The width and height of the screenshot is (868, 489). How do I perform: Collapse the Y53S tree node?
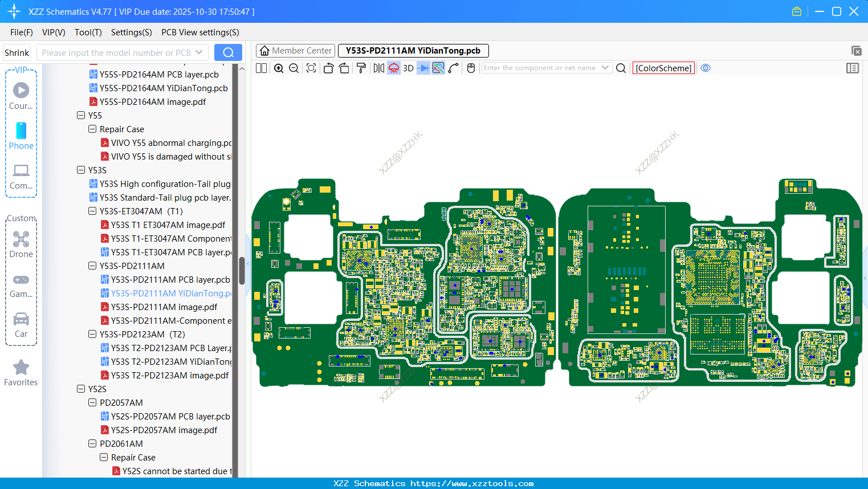[81, 170]
